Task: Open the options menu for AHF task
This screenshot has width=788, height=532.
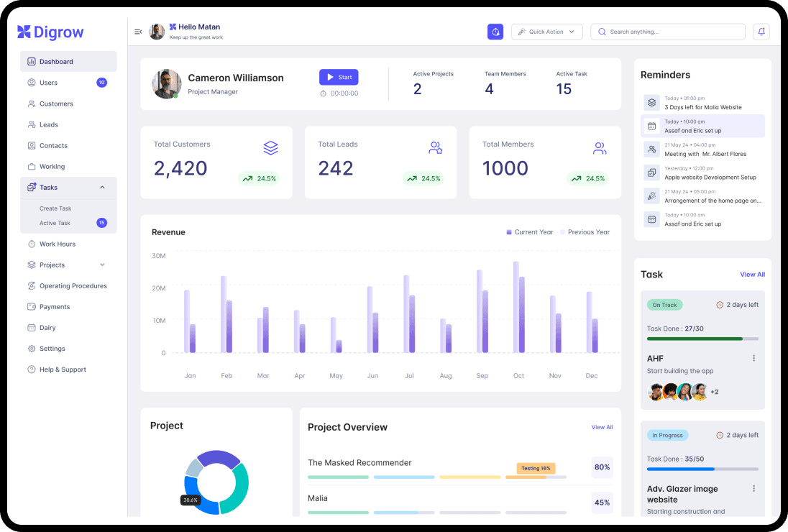Action: pyautogui.click(x=753, y=358)
